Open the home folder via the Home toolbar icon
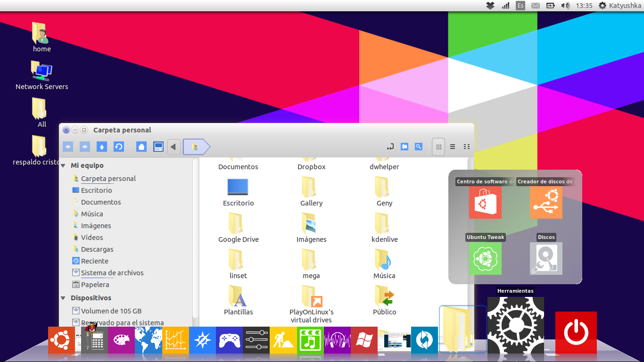The height and width of the screenshot is (362, 644). coord(141,147)
